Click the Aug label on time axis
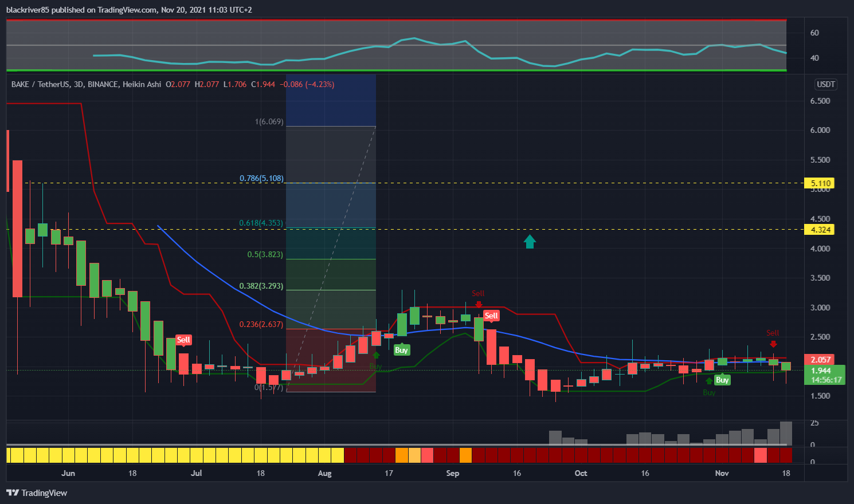The image size is (854, 504). (324, 473)
